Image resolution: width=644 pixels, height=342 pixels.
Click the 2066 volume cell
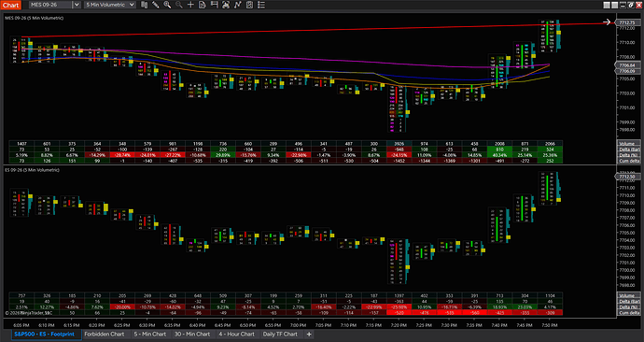[x=550, y=144]
